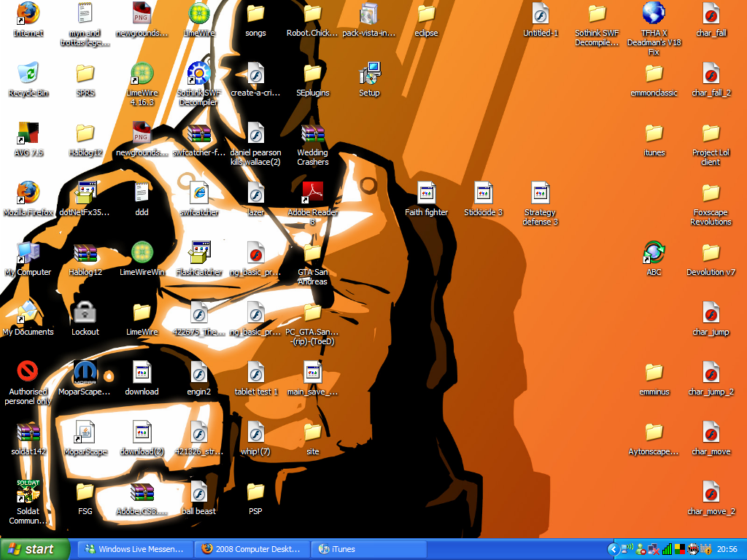Click the taskbar clock showing 20:56

727,549
